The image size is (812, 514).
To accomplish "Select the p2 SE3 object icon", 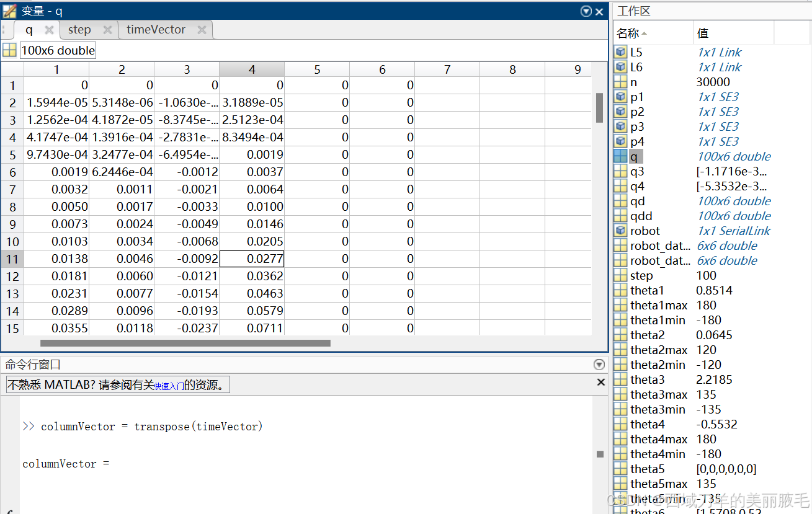I will click(x=620, y=112).
